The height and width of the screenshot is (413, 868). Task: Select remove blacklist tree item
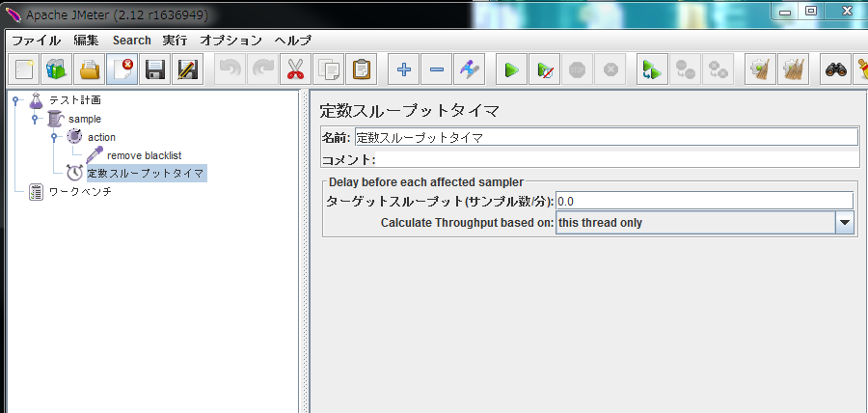pyautogui.click(x=144, y=155)
